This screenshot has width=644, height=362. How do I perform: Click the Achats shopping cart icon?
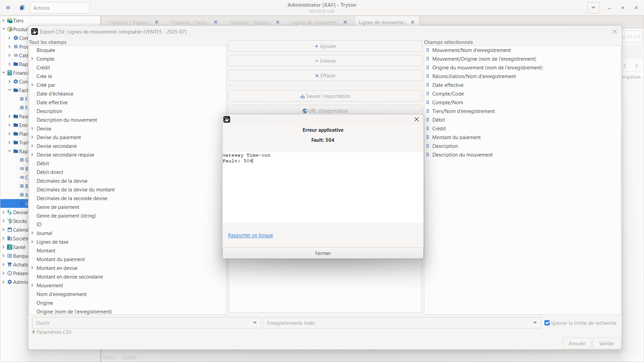[10, 265]
